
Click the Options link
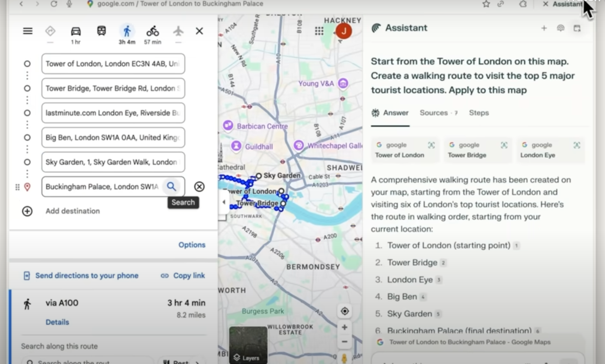coord(192,245)
